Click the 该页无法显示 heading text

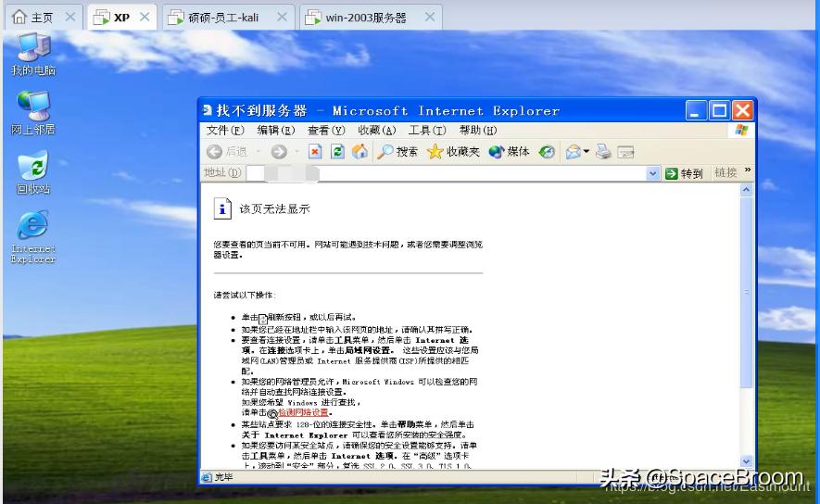[x=274, y=208]
